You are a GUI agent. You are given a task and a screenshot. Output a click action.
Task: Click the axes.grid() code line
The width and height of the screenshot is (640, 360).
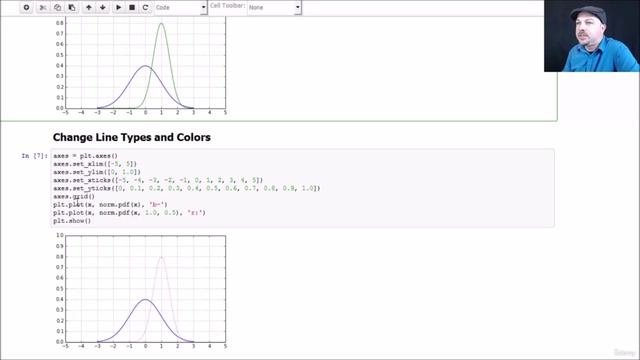74,196
